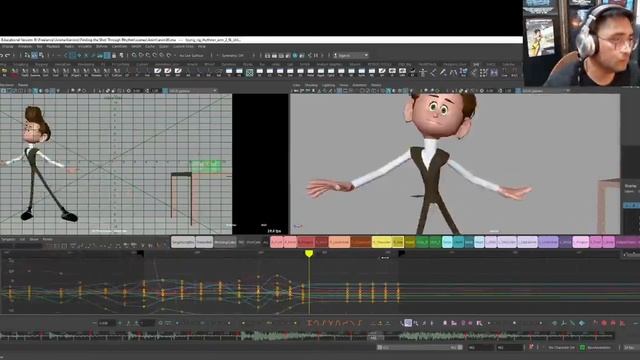Open the Playback menu
Image resolution: width=640 pixels, height=360 pixels.
[x=53, y=47]
